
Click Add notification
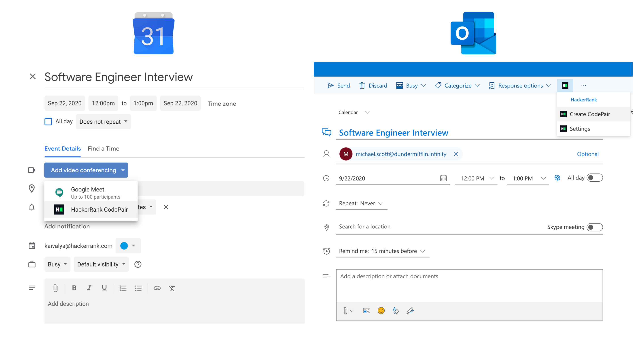67,226
